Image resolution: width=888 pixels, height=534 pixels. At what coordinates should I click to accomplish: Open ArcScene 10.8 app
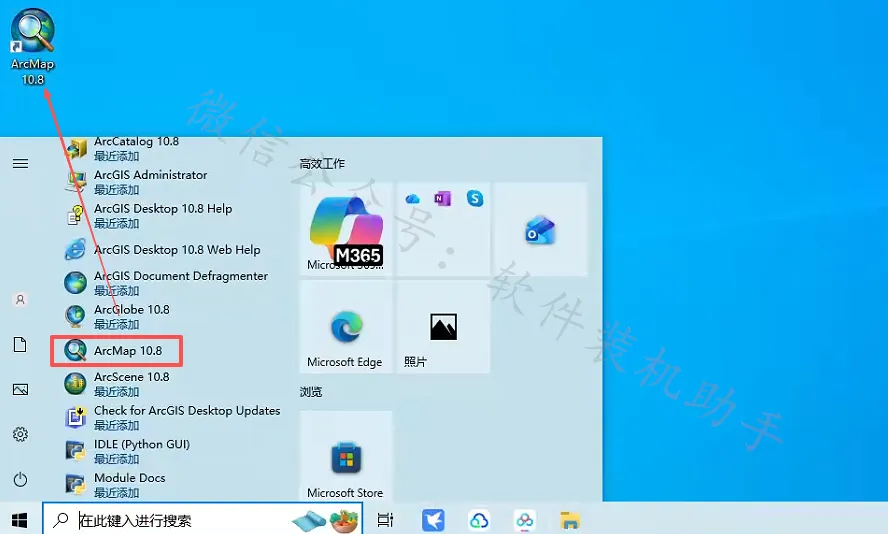(170, 383)
